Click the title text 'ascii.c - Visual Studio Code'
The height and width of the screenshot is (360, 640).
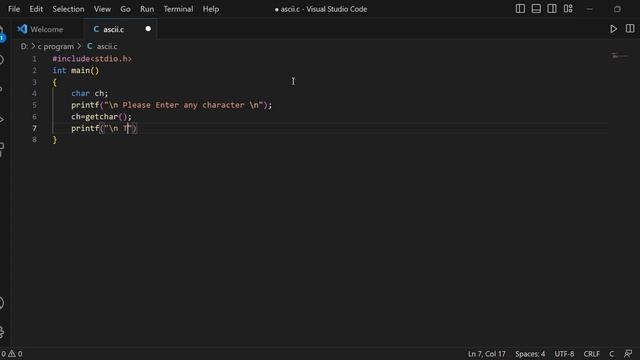[324, 9]
